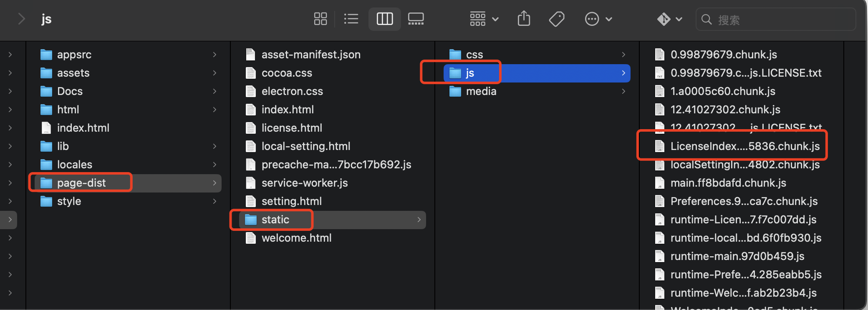Select the welcome.html file
This screenshot has width=868, height=310.
(296, 238)
